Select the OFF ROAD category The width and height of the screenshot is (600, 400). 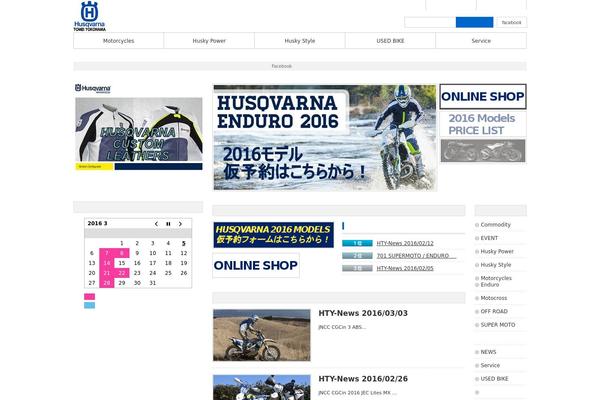(494, 311)
